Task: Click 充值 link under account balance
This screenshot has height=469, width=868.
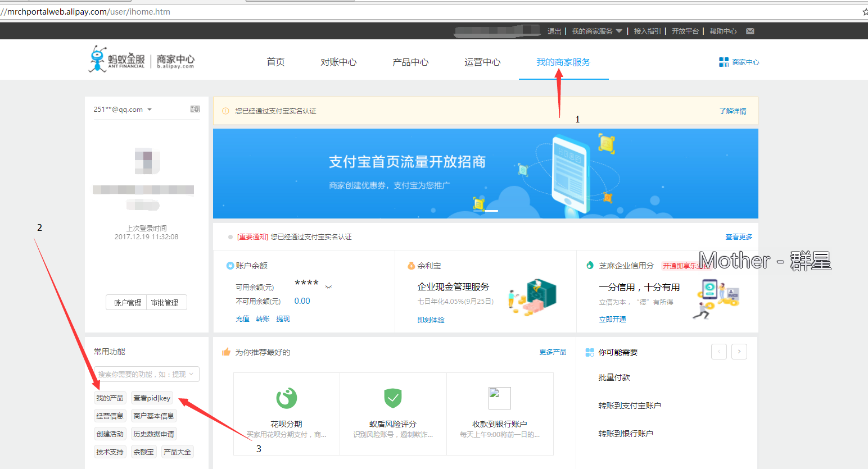Action: pos(242,319)
